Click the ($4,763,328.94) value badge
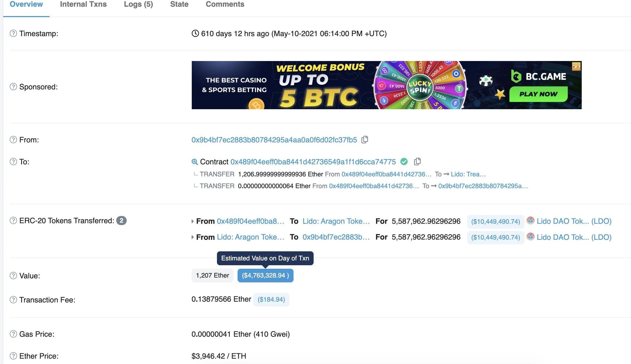Viewport: 631px width, 364px height. point(265,275)
